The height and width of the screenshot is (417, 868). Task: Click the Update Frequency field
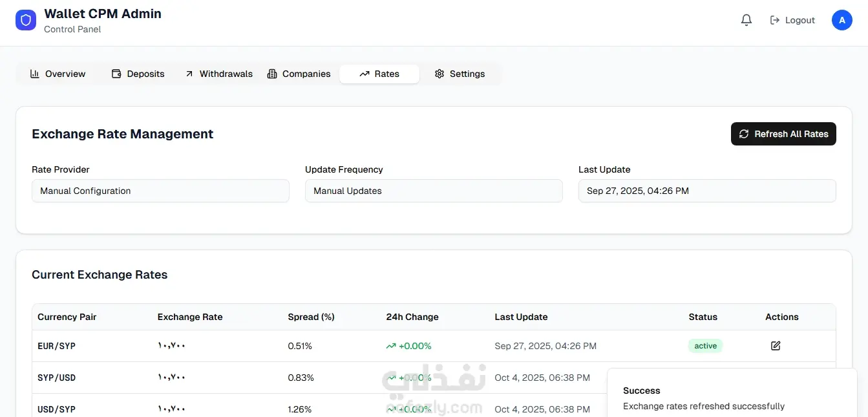tap(434, 191)
